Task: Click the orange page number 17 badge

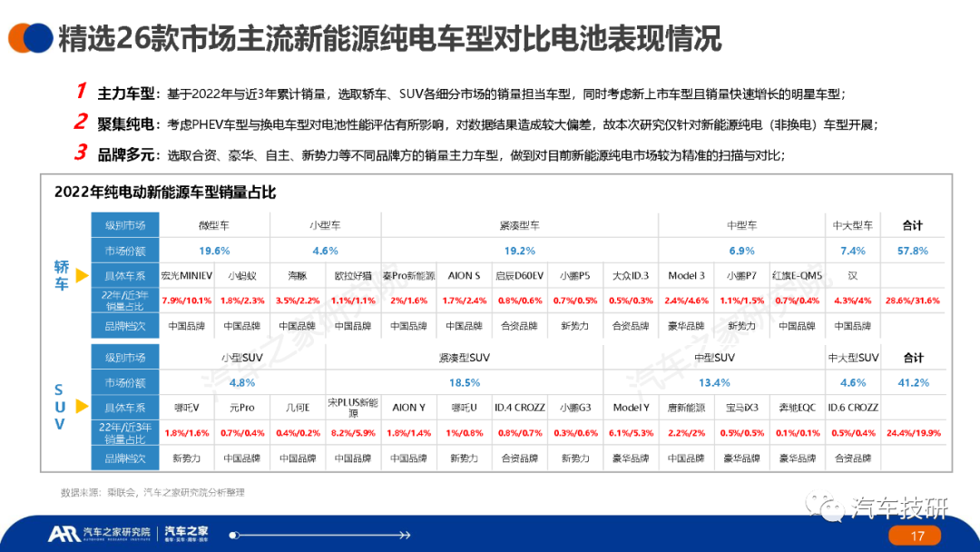Action: 915,536
